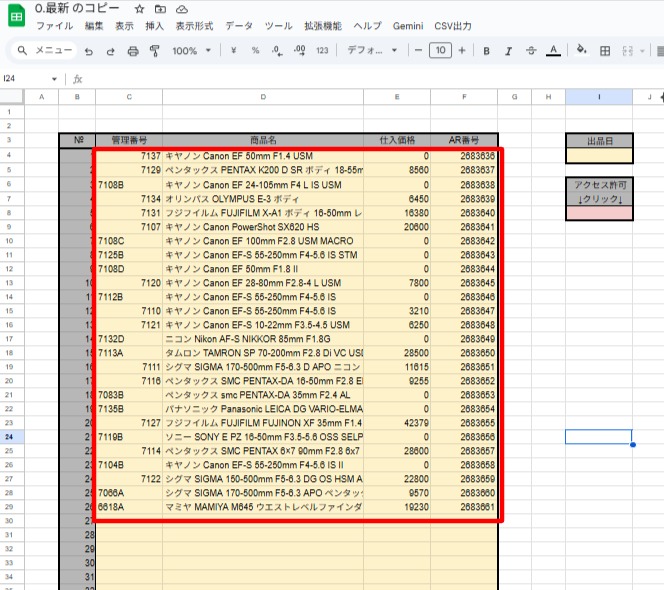Star this document with star icon

[140, 8]
